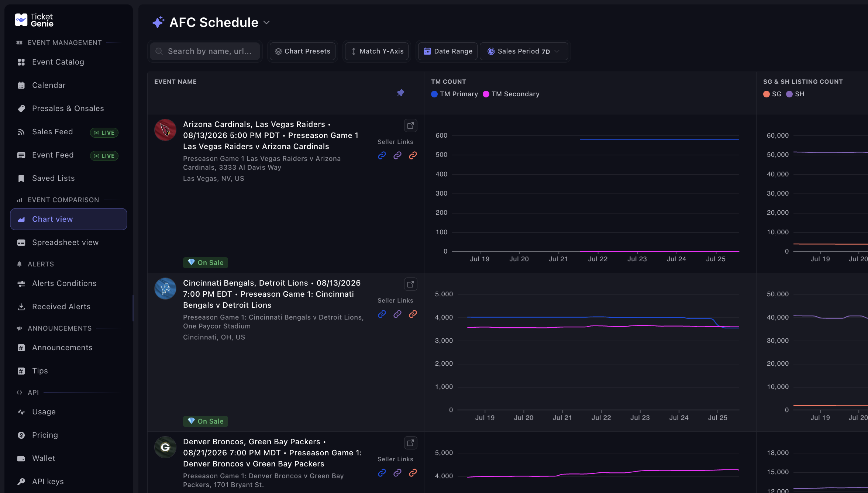Click the Match Y-Axis button
The height and width of the screenshot is (493, 868).
click(x=377, y=51)
